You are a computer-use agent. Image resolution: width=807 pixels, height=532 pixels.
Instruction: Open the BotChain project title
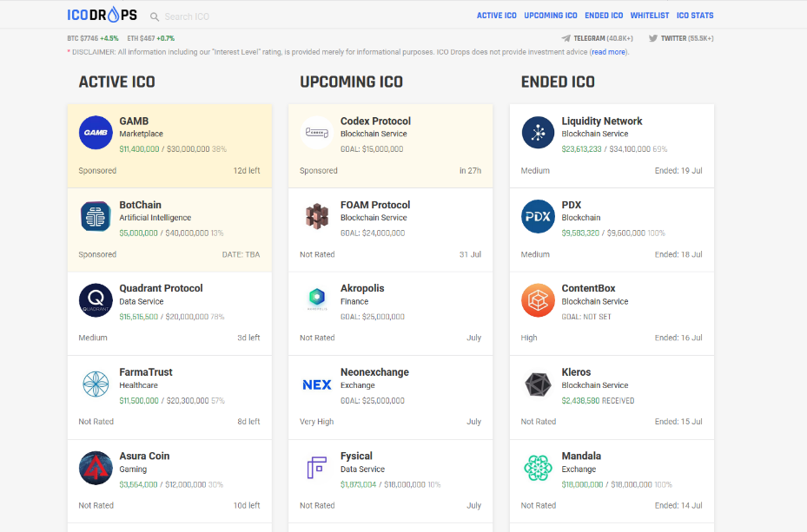pyautogui.click(x=140, y=205)
